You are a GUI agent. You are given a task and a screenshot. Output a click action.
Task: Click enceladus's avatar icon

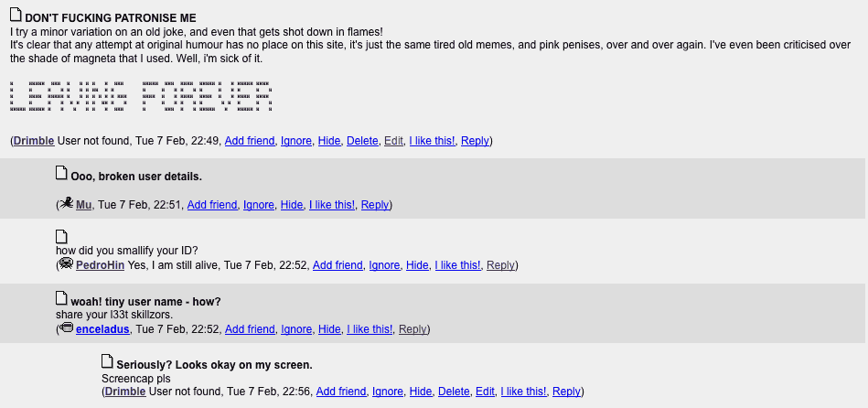click(67, 327)
